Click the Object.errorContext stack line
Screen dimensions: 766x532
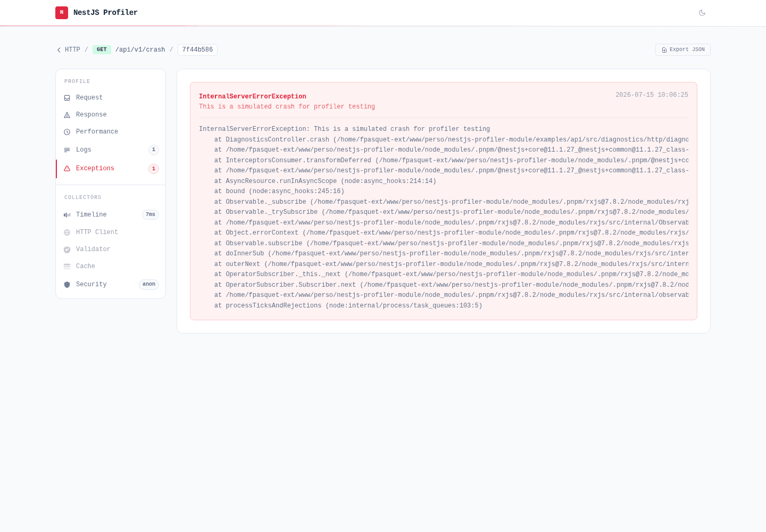(452, 233)
